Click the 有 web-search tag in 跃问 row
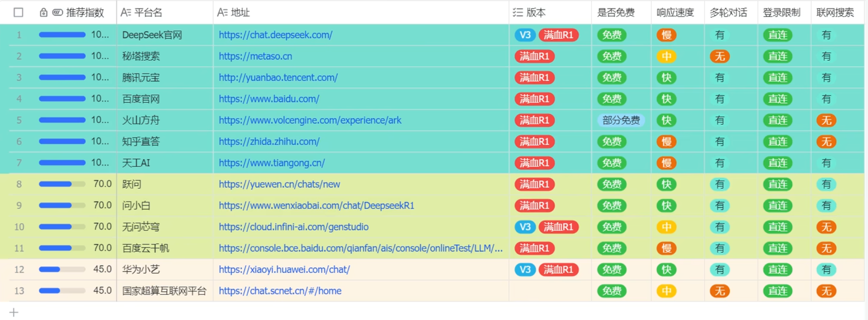Image resolution: width=868 pixels, height=320 pixels. click(826, 184)
